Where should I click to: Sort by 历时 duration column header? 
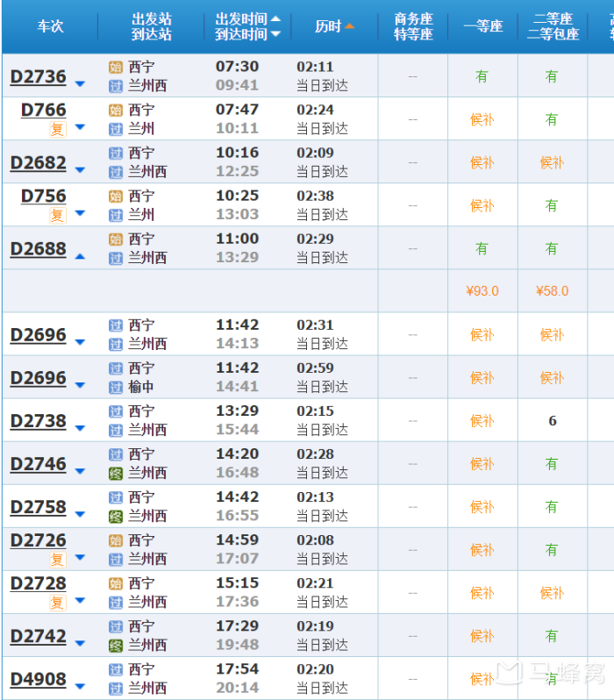point(334,26)
